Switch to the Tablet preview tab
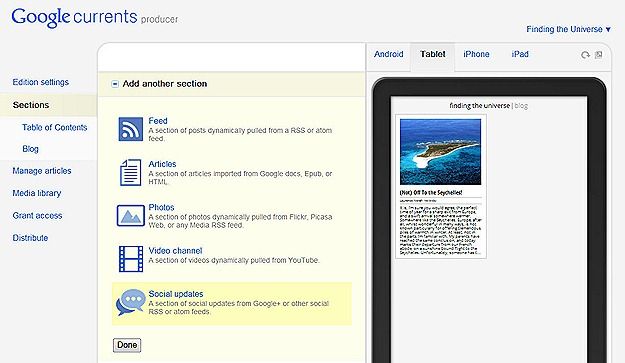Screen dimensions: 625x363 coord(433,54)
